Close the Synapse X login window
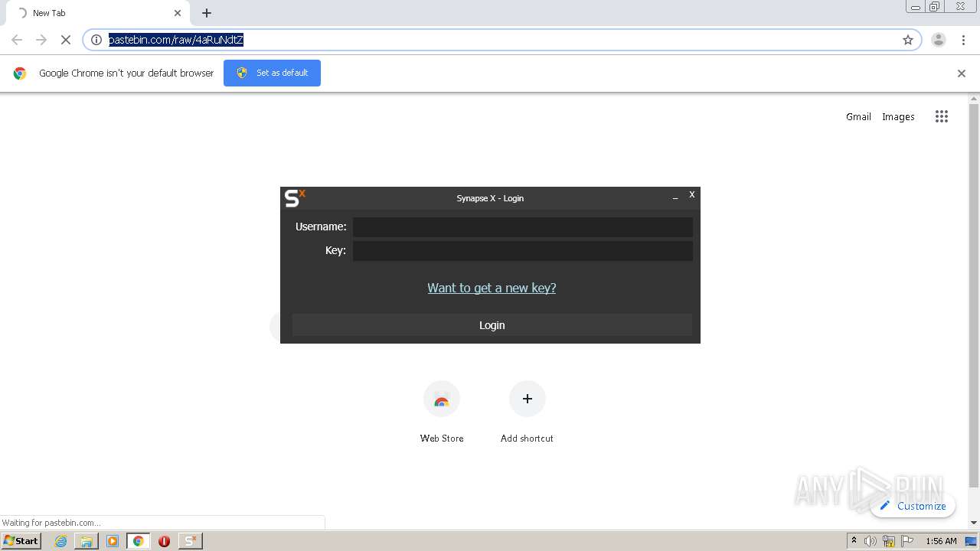 (x=691, y=194)
